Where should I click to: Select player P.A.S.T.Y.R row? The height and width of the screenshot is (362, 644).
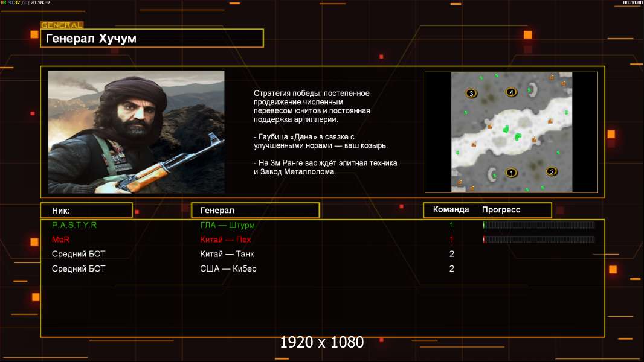[x=323, y=225]
